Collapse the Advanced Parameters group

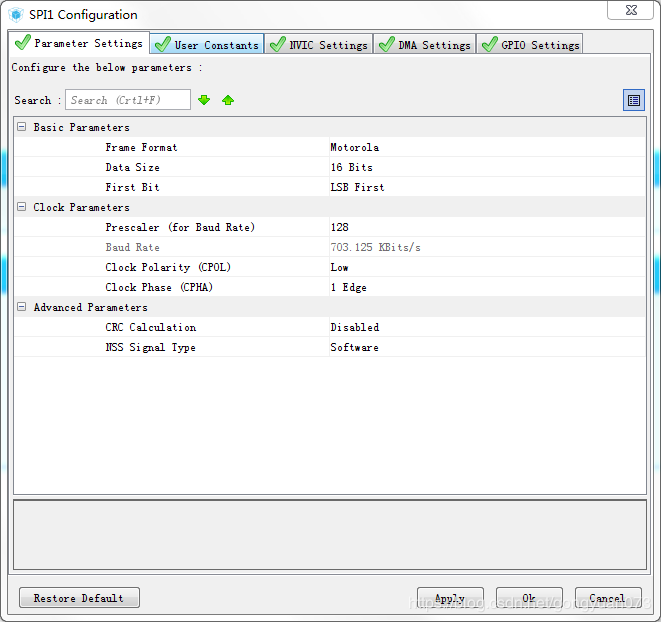pos(21,307)
